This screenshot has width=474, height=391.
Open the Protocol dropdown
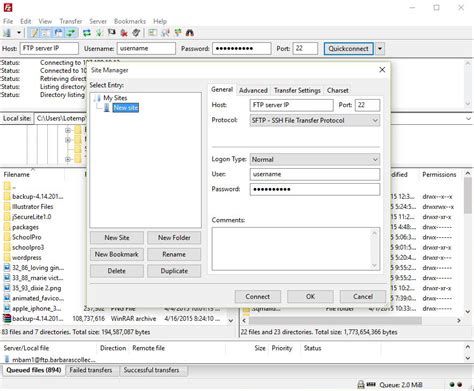(315, 120)
